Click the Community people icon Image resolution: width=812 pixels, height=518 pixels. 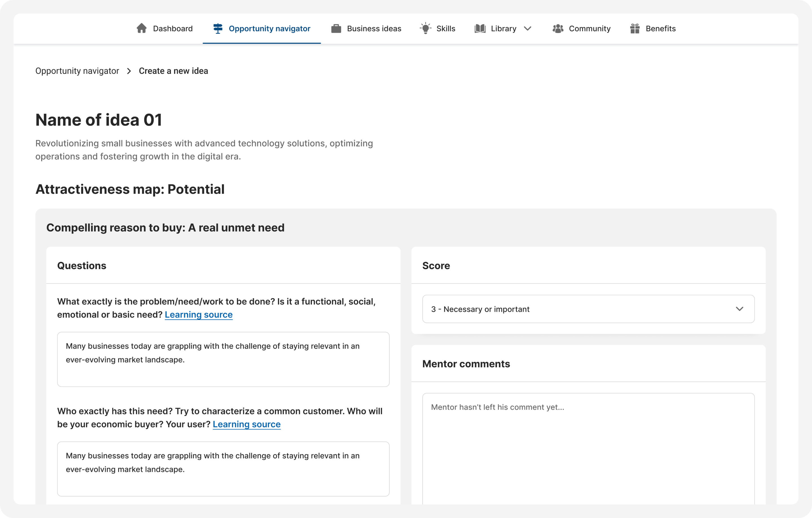[558, 29]
